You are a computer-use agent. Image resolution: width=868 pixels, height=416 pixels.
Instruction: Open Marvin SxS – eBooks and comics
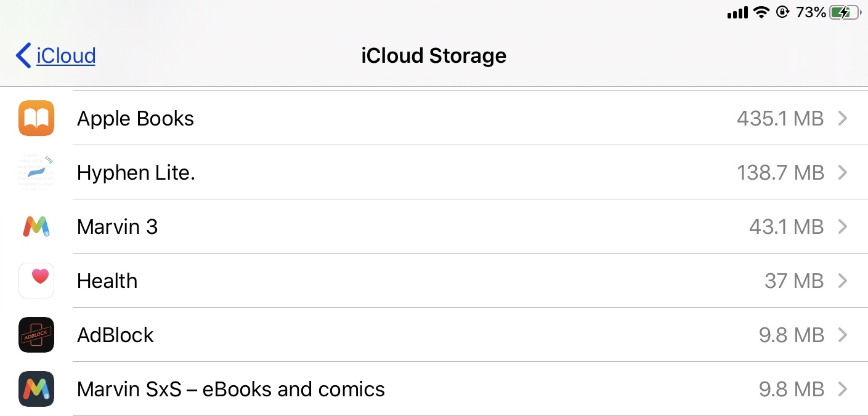tap(231, 389)
